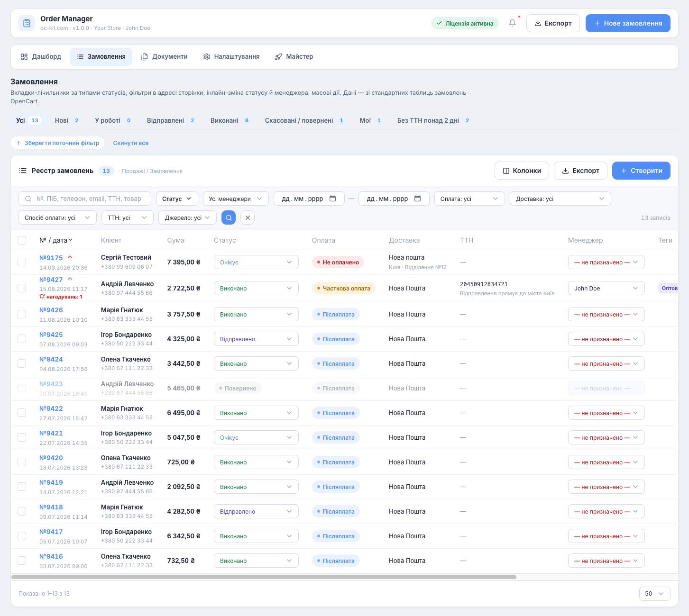Tick the checkbox for order №9426
This screenshot has height=616, width=689.
click(22, 314)
